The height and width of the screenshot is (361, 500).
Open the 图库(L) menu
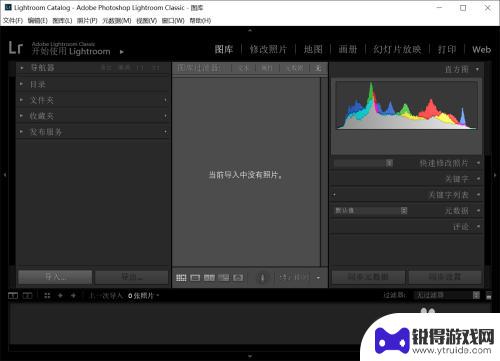coord(62,21)
